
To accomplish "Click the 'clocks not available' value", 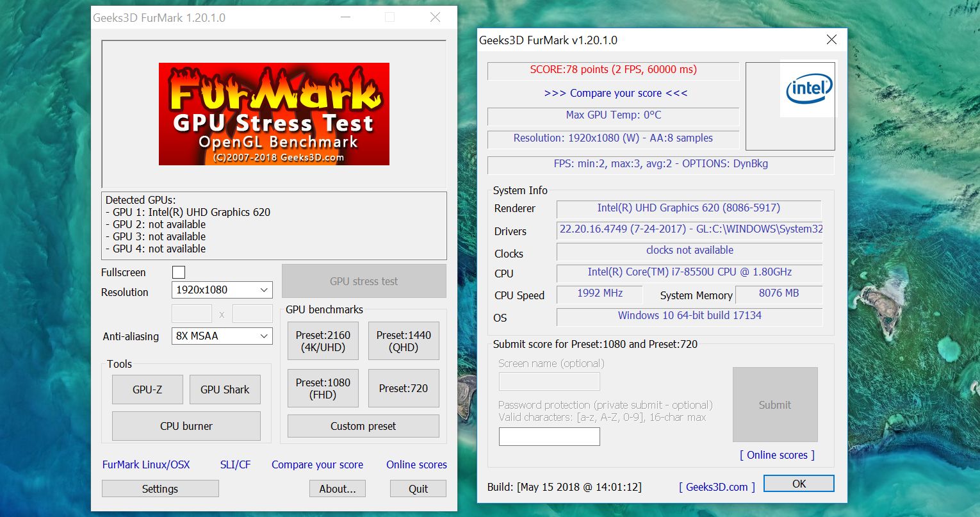I will click(x=689, y=250).
